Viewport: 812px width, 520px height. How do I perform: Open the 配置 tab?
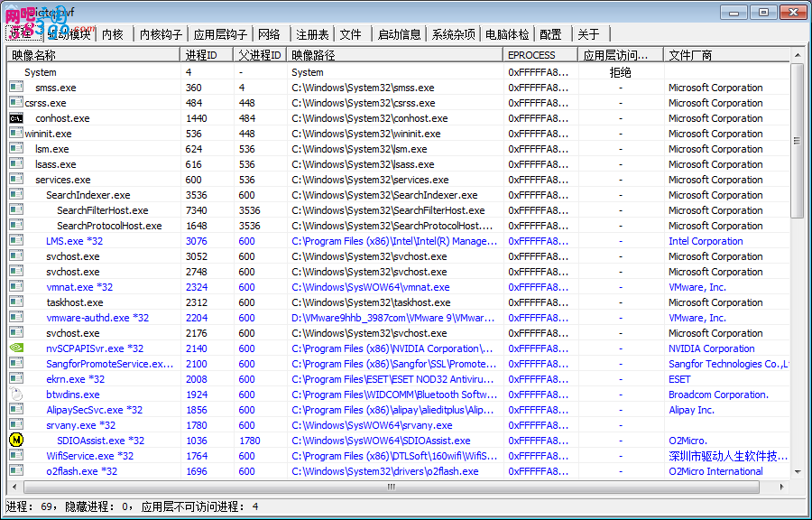tap(550, 34)
